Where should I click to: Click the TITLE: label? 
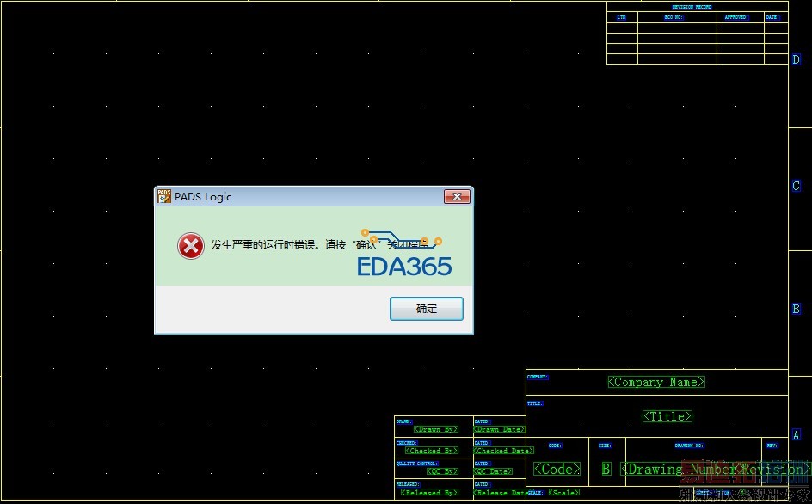tap(535, 403)
